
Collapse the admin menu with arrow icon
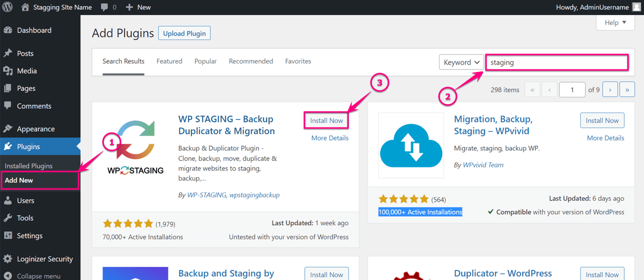(x=7, y=275)
